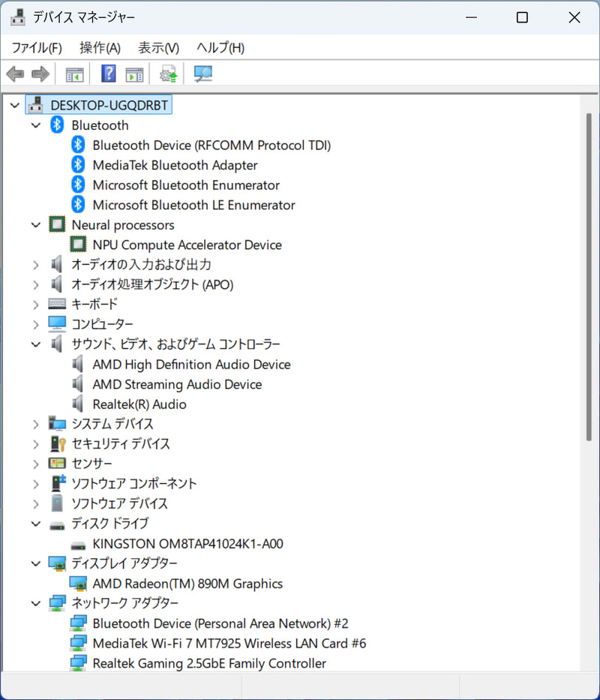Screen dimensions: 600x700
Task: Open the 表示(V) menu
Action: (157, 47)
